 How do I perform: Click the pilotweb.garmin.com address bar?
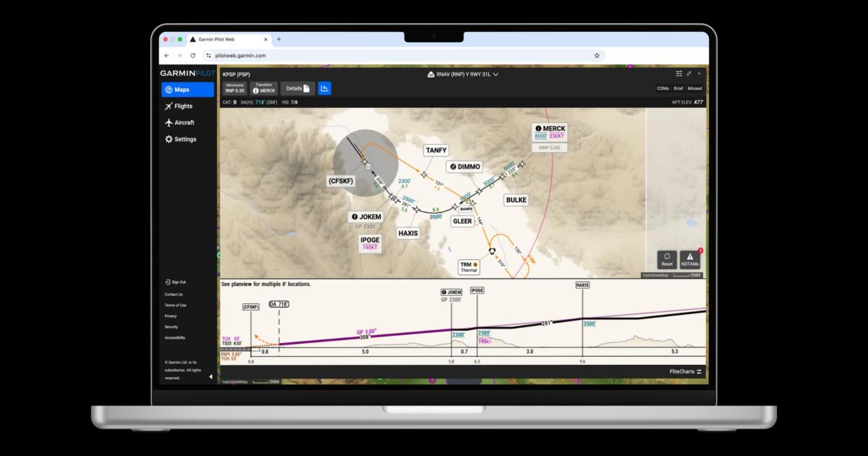pyautogui.click(x=403, y=55)
